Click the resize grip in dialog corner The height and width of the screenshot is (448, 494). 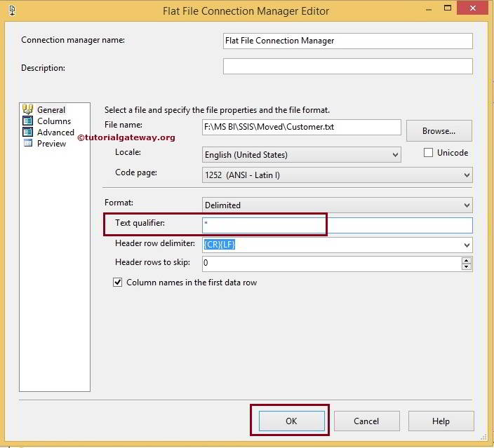point(483,436)
